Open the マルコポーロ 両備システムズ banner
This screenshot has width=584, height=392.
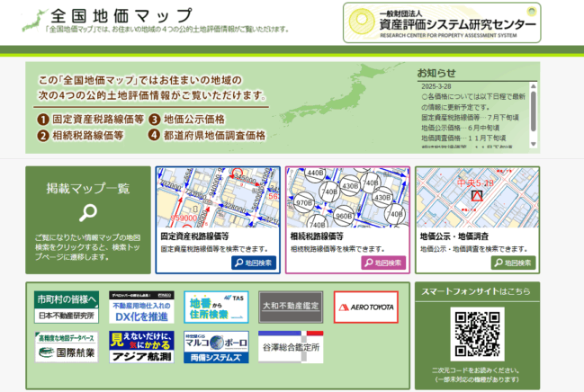[x=216, y=347]
